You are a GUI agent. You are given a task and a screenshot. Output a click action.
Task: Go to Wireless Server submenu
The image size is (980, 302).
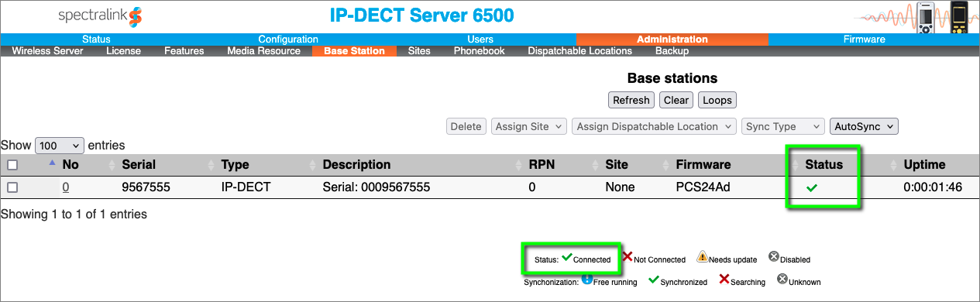coord(47,51)
